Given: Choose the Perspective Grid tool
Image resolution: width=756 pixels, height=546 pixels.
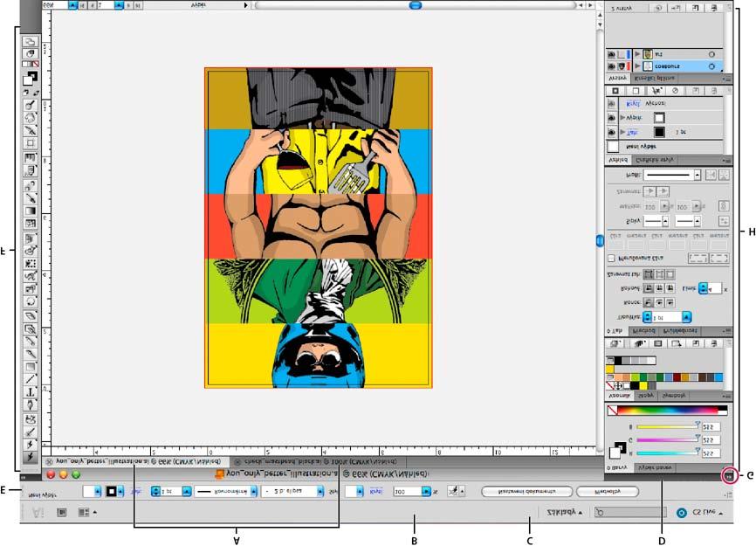Looking at the screenshot, I should [31, 238].
